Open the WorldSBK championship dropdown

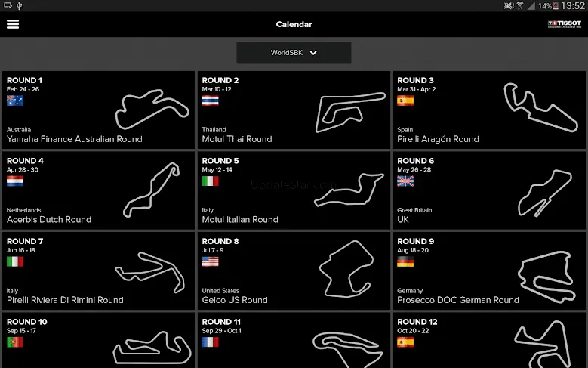click(294, 53)
